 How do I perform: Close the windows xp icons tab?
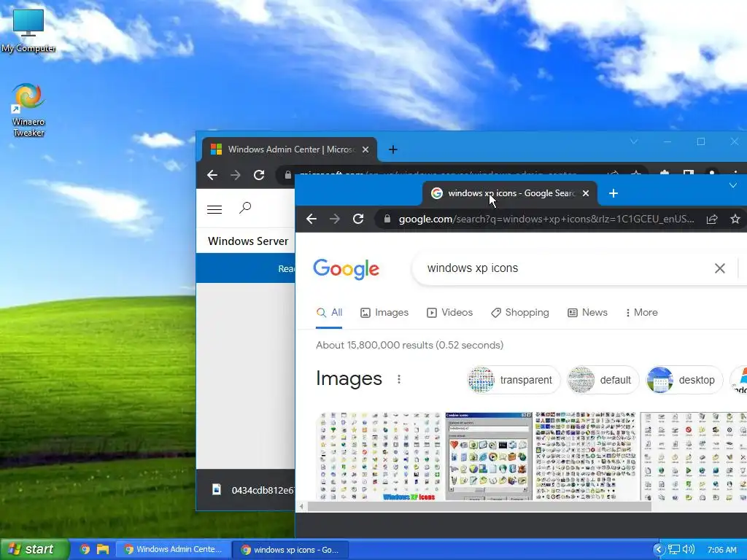coord(586,193)
